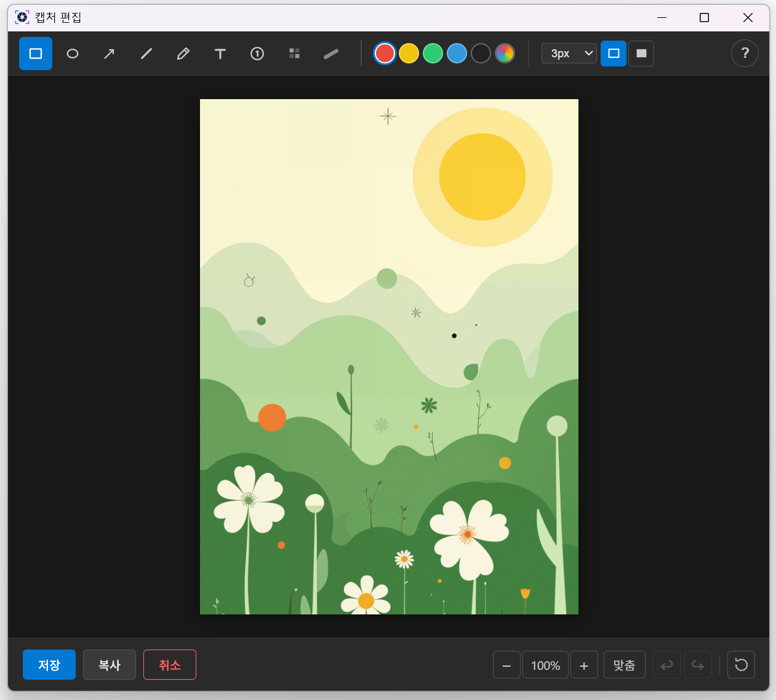776x700 pixels.
Task: Click the 저장 save button
Action: [49, 665]
